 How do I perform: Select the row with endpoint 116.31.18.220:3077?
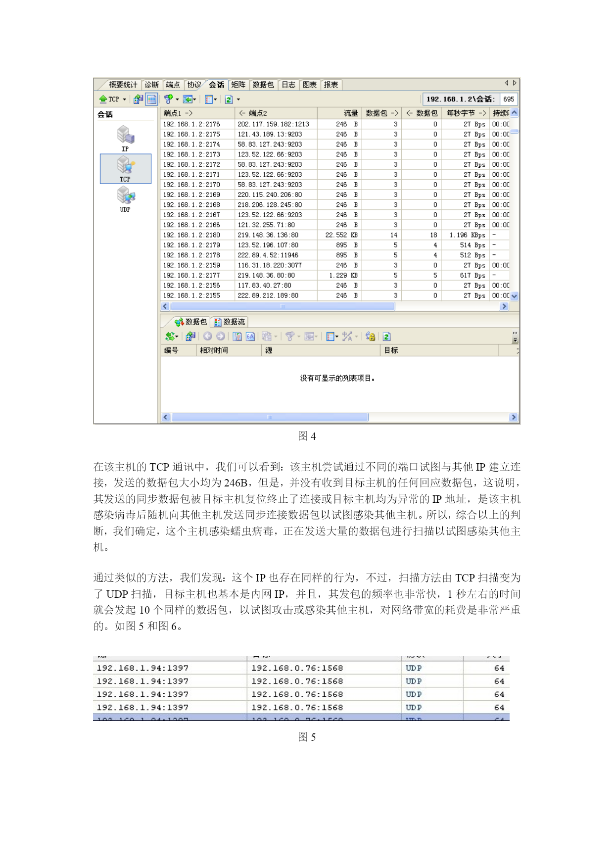point(335,265)
